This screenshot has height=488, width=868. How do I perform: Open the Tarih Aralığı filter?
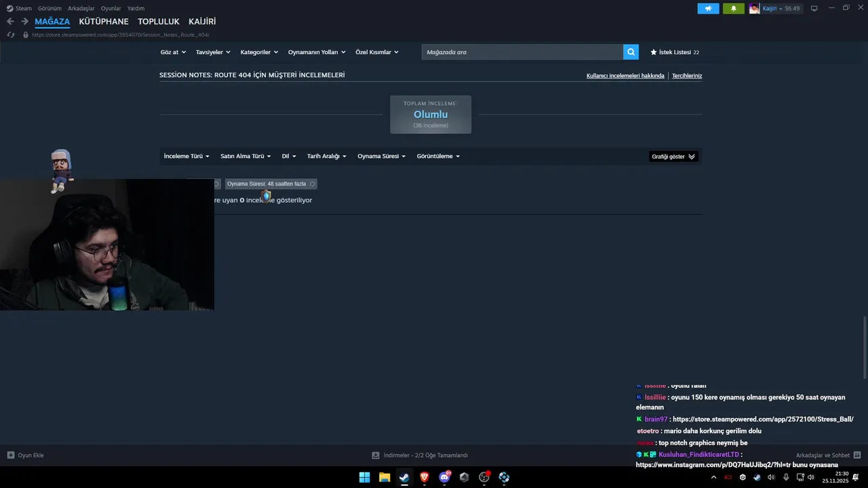click(x=326, y=156)
